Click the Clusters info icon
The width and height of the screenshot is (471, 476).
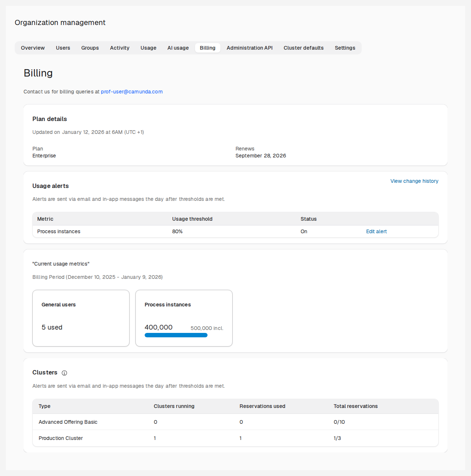pos(64,373)
